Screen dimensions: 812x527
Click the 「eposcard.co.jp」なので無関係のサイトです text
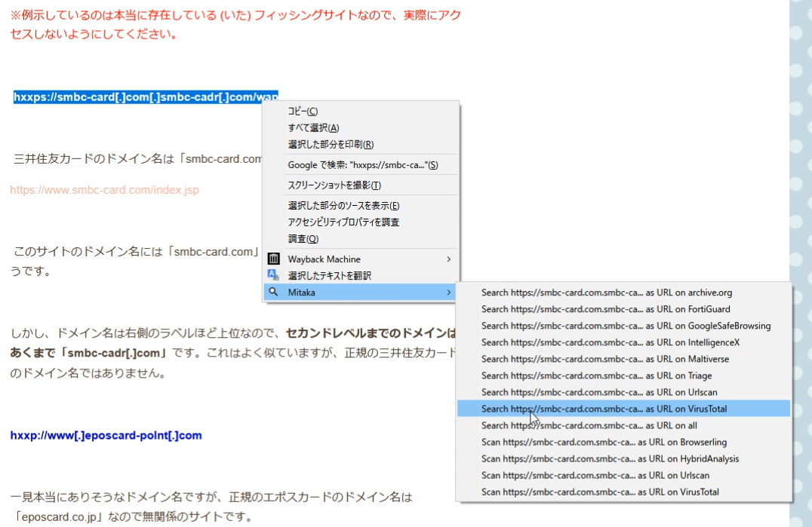point(133,516)
